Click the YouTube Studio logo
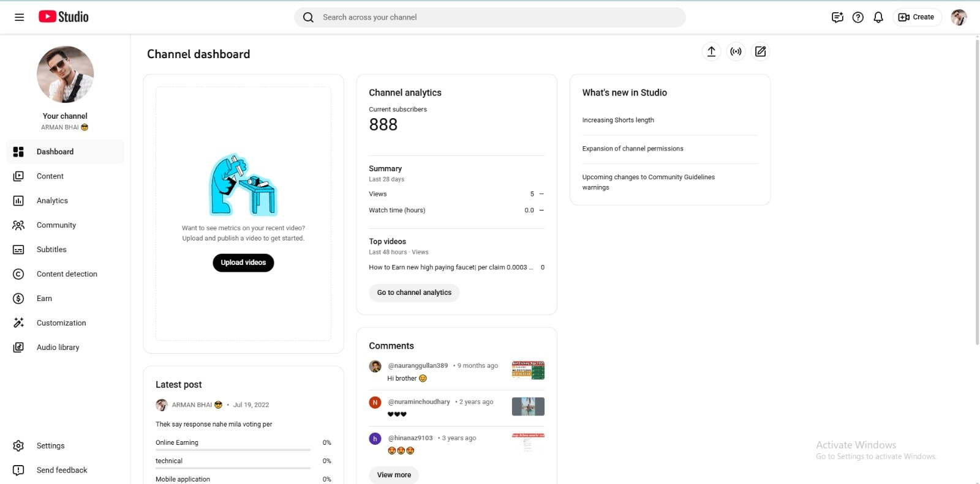This screenshot has width=980, height=484. 64,17
